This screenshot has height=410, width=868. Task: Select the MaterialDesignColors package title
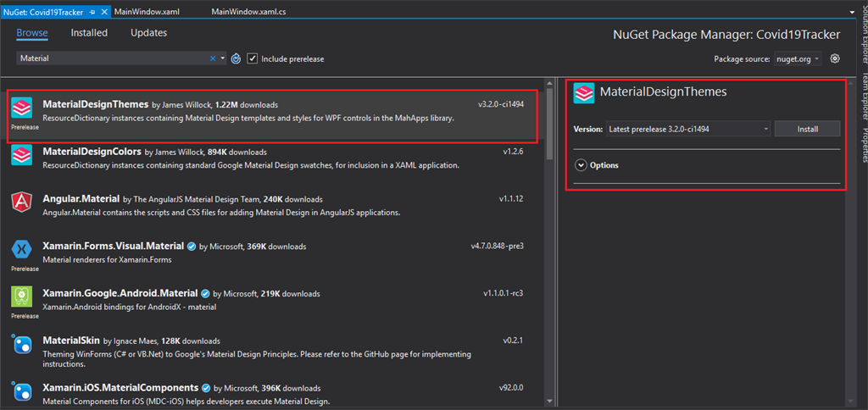pos(92,152)
